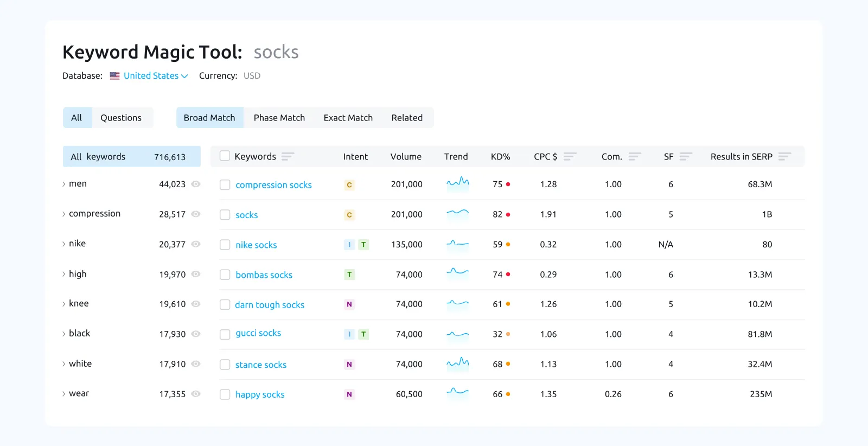The width and height of the screenshot is (868, 446).
Task: Click the I intent badge for gucci socks
Action: coord(349,334)
